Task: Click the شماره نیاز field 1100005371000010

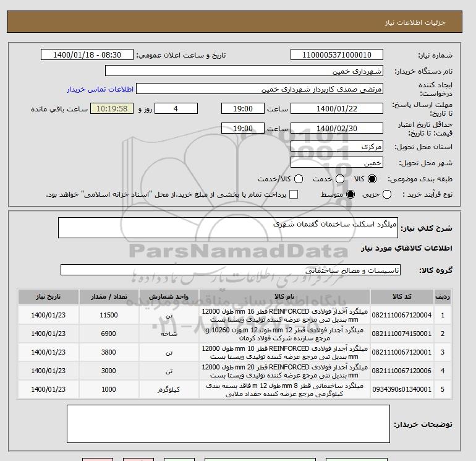Action: click(x=337, y=54)
